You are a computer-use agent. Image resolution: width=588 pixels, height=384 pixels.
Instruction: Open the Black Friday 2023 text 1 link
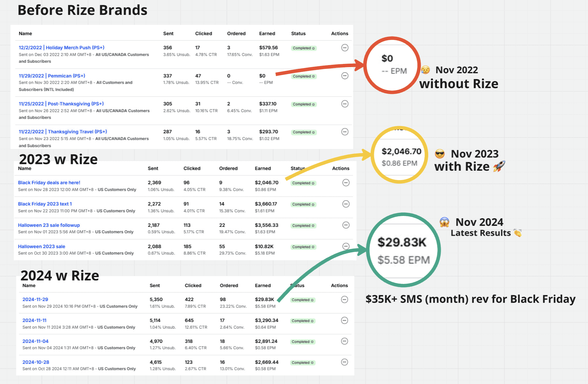coord(45,204)
